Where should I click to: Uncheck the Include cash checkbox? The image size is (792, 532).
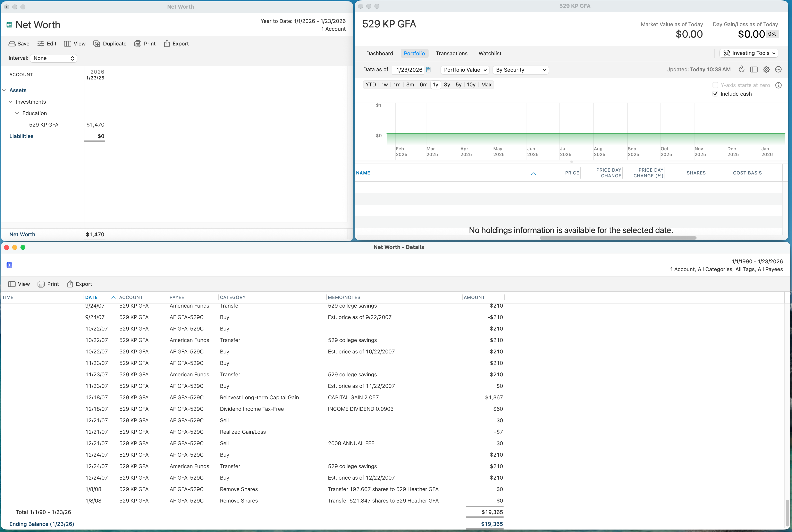coord(715,94)
